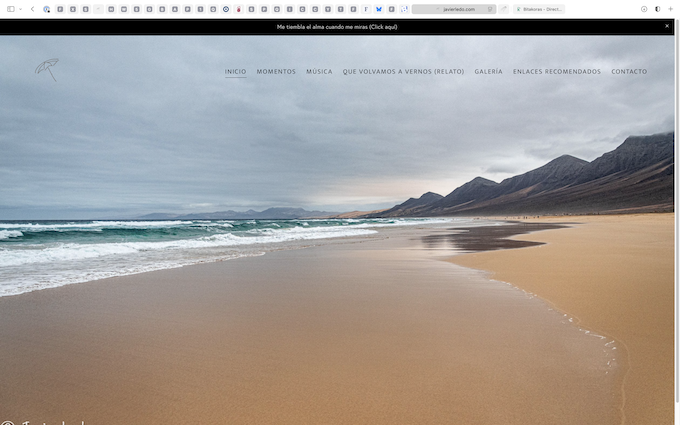Show downloads via the circled arrow icon
This screenshot has height=425, width=680.
tap(644, 9)
